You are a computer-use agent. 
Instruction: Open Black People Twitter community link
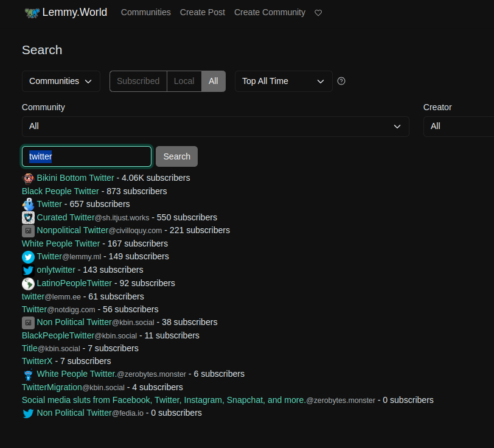coord(60,191)
